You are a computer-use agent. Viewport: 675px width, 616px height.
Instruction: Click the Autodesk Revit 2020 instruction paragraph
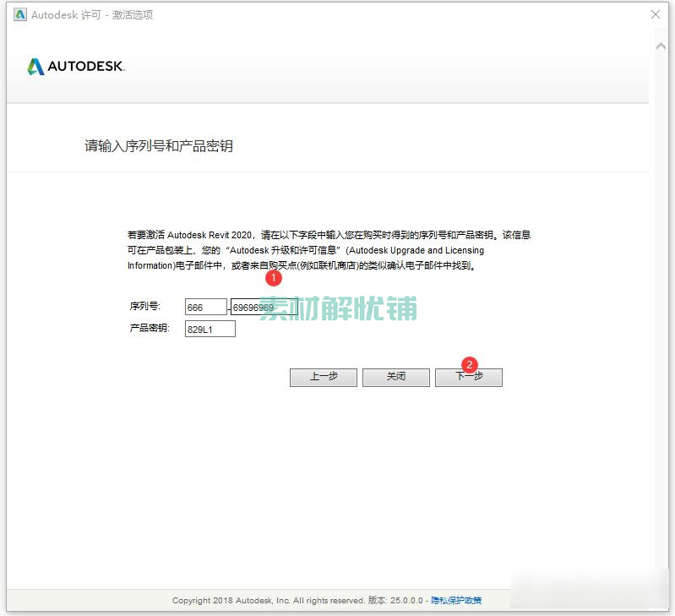point(329,250)
